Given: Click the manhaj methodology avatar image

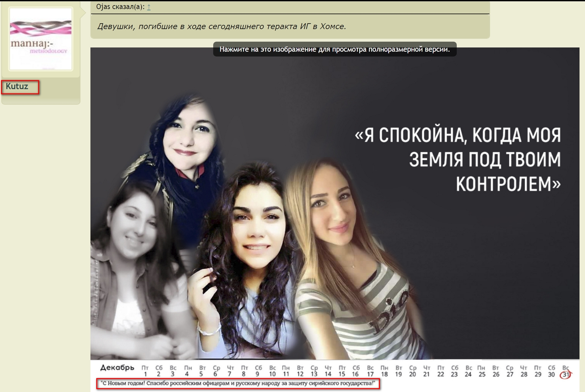Looking at the screenshot, I should pyautogui.click(x=41, y=39).
